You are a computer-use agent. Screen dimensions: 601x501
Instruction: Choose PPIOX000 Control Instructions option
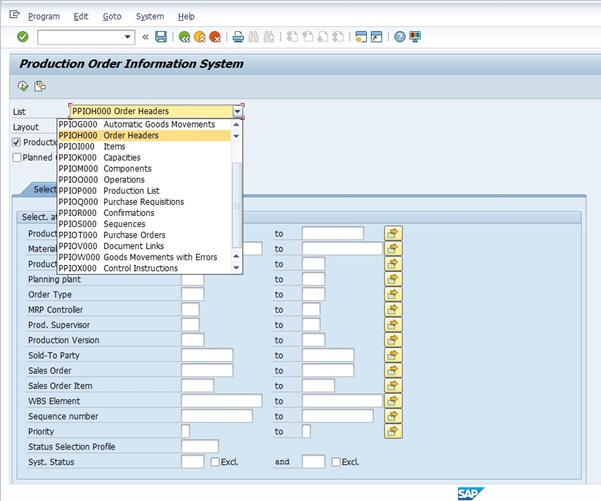click(144, 268)
